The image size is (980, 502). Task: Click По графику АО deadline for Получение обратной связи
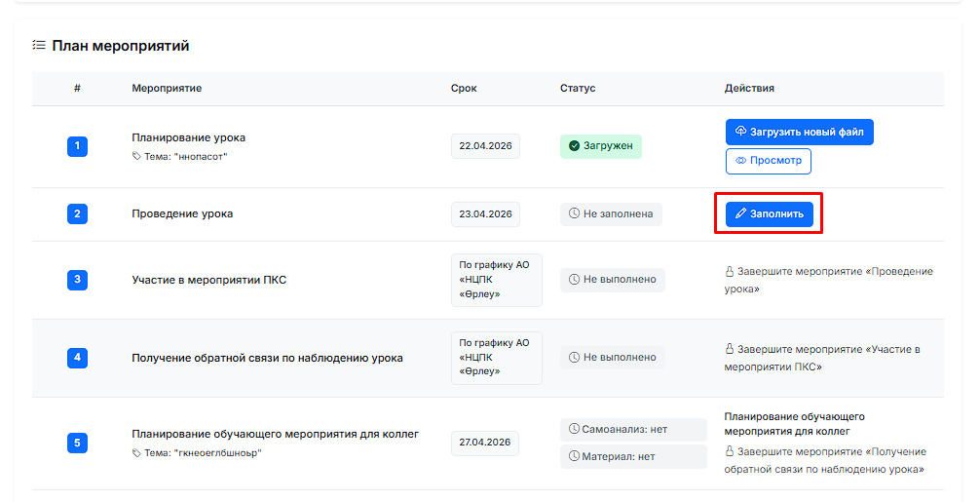point(497,358)
